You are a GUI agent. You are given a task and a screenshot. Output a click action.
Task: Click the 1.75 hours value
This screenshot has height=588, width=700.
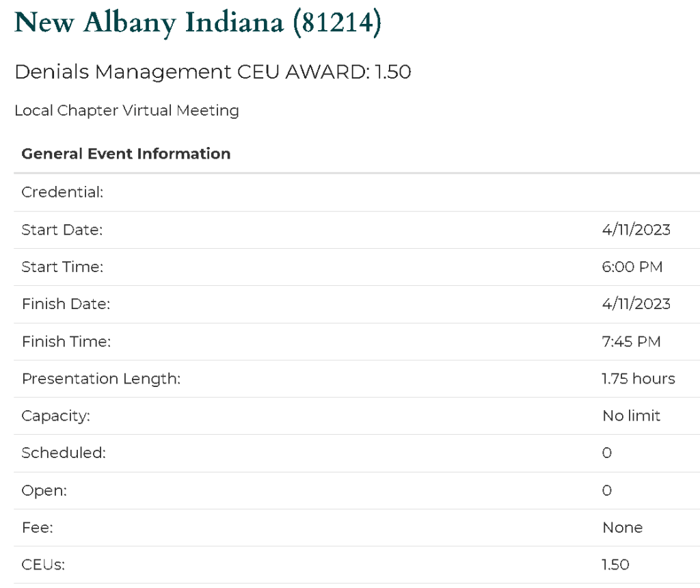tap(638, 378)
